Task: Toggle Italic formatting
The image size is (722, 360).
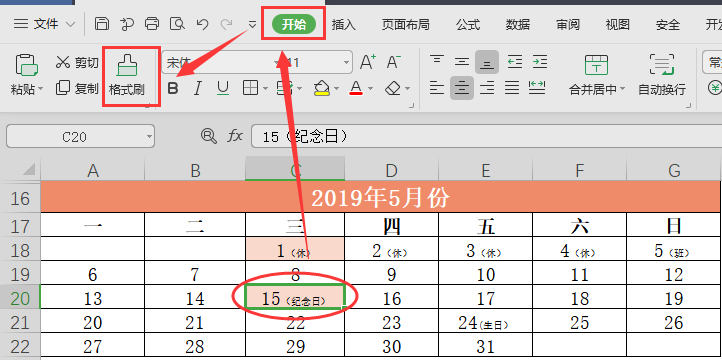Action: (198, 88)
